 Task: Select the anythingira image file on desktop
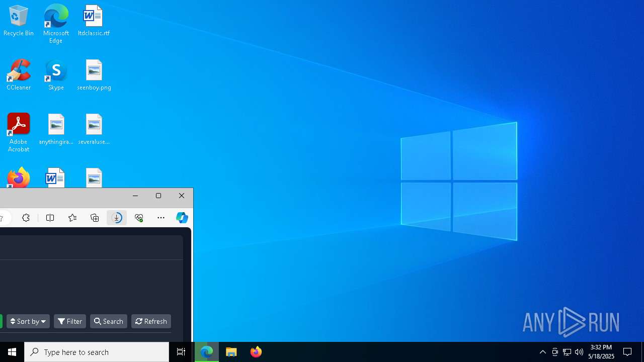(x=56, y=130)
